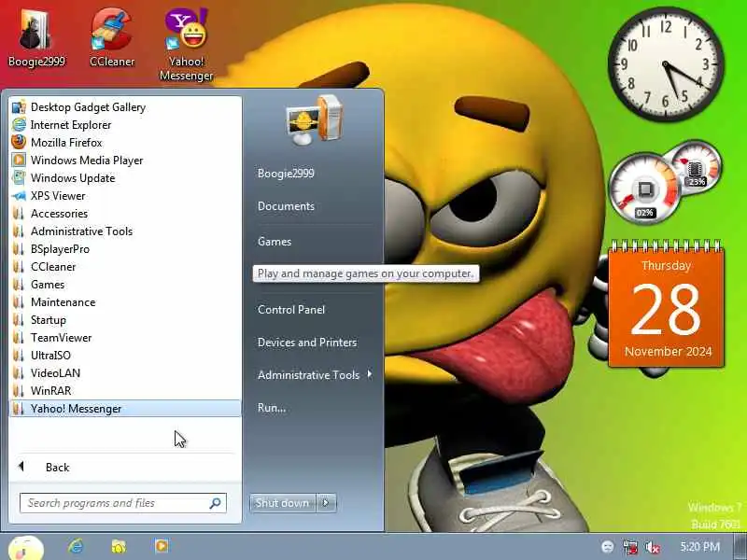747x560 pixels.
Task: Expand the Maintenance folder
Action: pyautogui.click(x=125, y=302)
